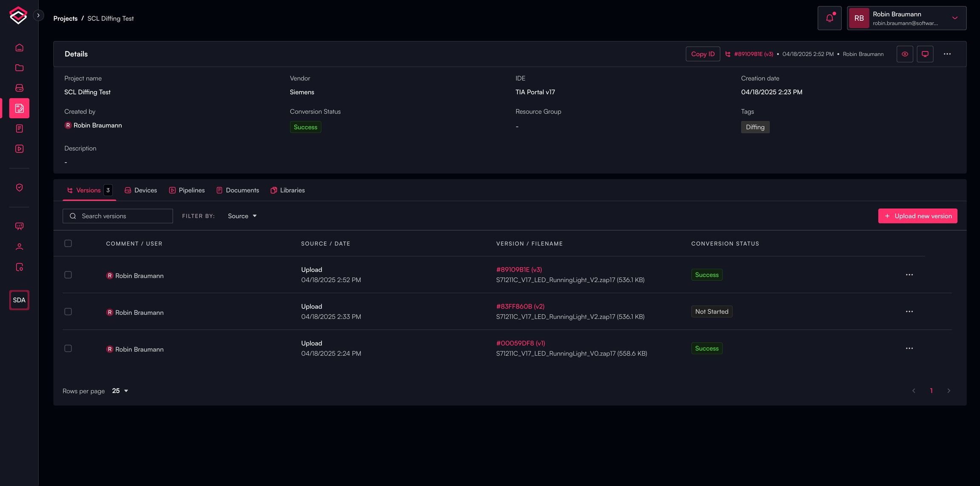
Task: Click Upload new version button
Action: pos(917,216)
